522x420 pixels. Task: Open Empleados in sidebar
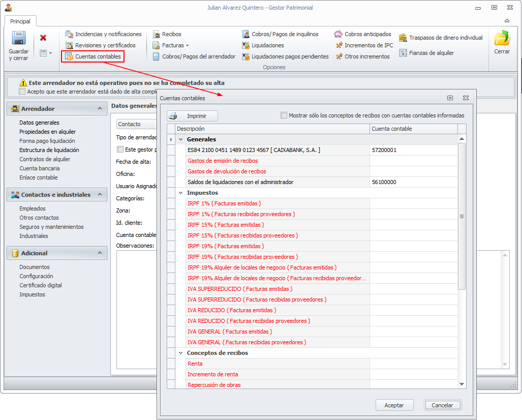33,208
